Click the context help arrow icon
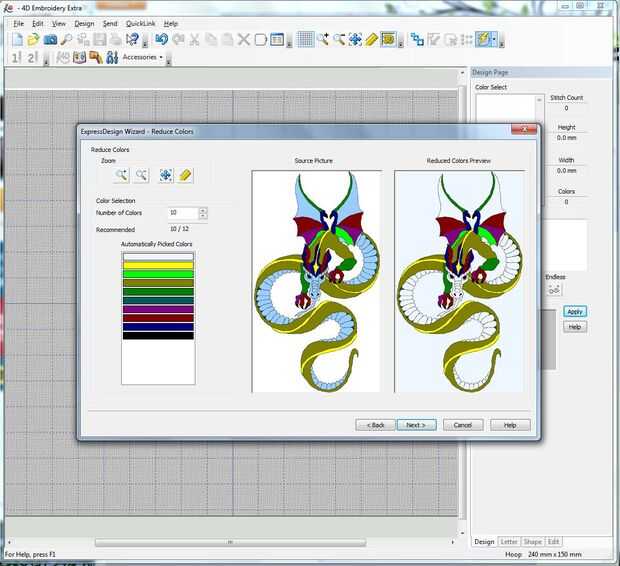The image size is (620, 566). coord(132,39)
